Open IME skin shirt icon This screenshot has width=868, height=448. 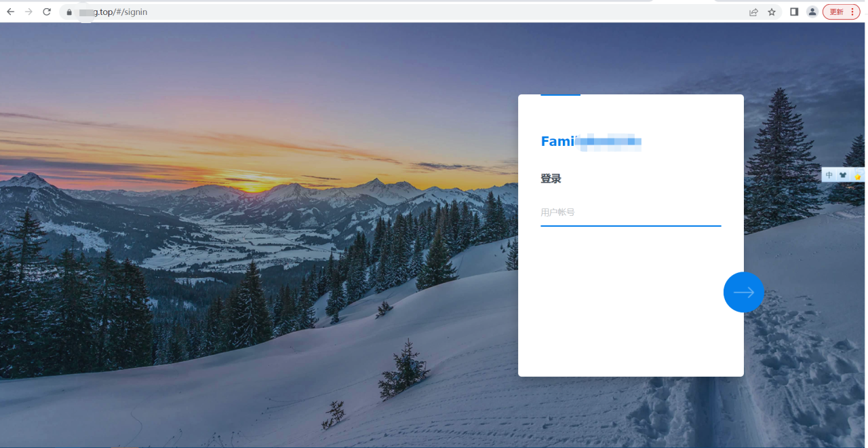coord(843,175)
